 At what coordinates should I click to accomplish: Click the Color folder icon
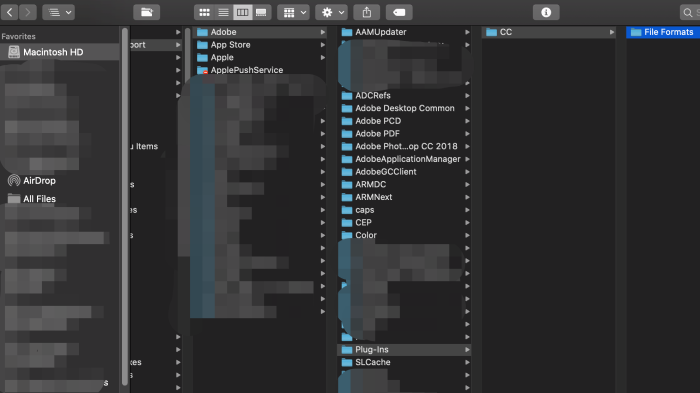[x=347, y=235]
